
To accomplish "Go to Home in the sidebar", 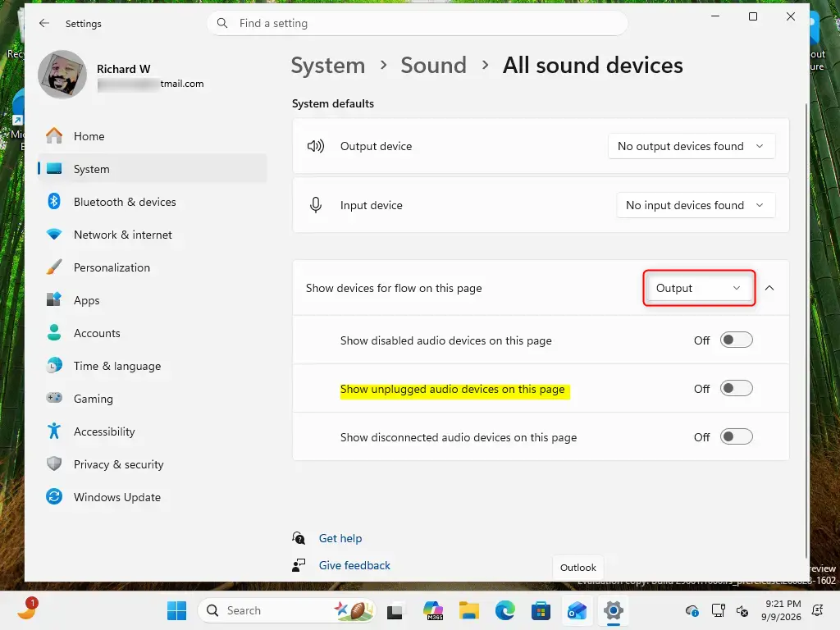I will tap(152, 136).
